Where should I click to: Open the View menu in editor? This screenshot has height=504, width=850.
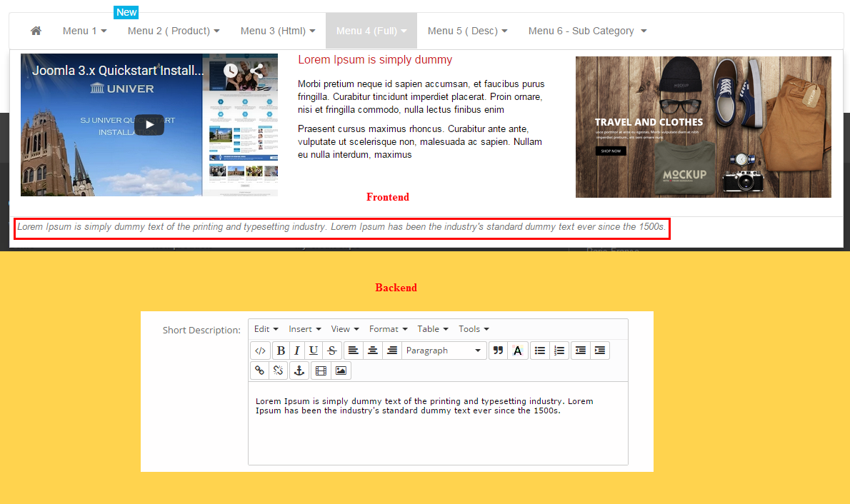(x=345, y=329)
